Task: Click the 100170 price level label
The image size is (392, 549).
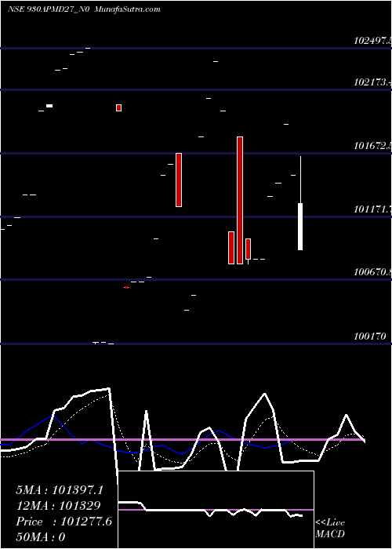Action: [369, 336]
